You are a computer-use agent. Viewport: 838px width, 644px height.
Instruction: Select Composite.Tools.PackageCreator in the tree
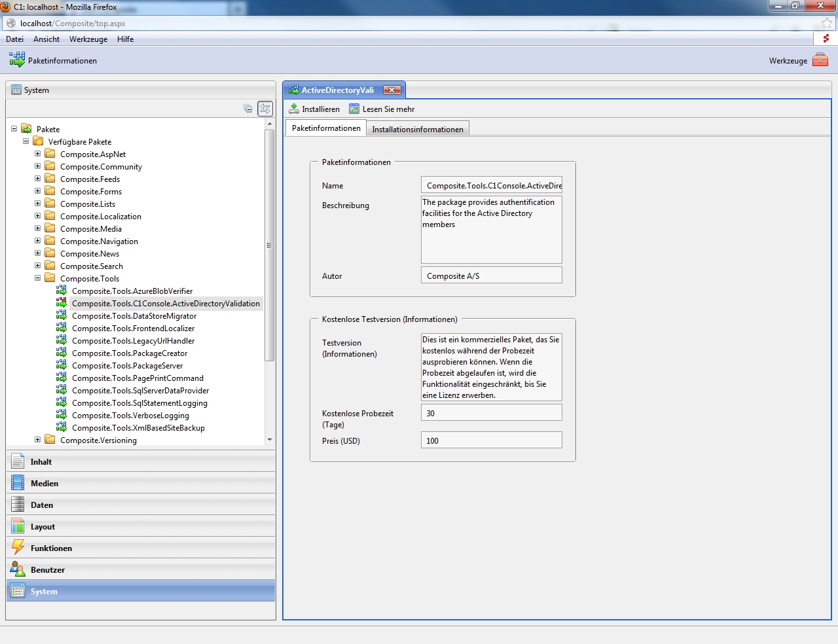pyautogui.click(x=130, y=353)
